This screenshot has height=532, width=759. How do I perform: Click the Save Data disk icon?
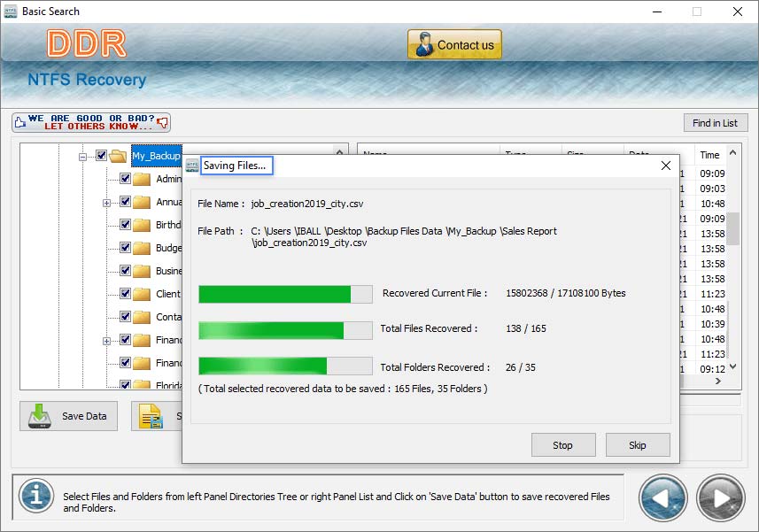40,416
